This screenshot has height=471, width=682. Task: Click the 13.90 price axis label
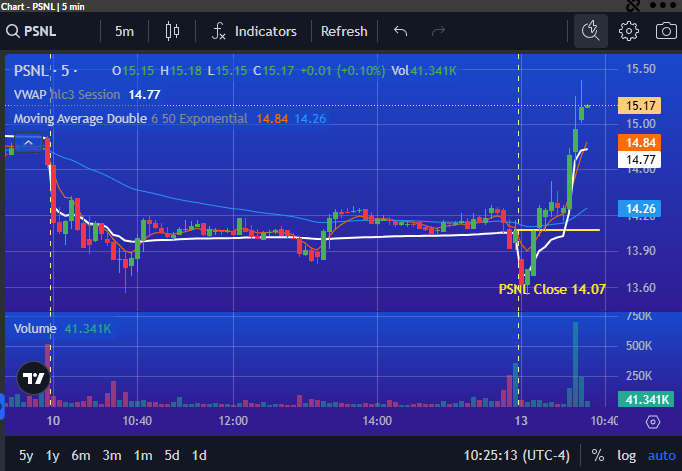[x=641, y=251]
